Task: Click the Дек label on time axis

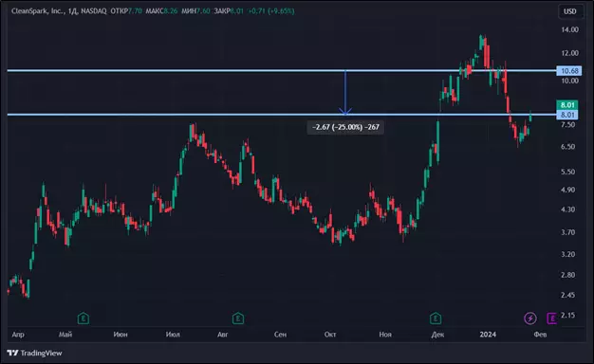Action: (437, 335)
